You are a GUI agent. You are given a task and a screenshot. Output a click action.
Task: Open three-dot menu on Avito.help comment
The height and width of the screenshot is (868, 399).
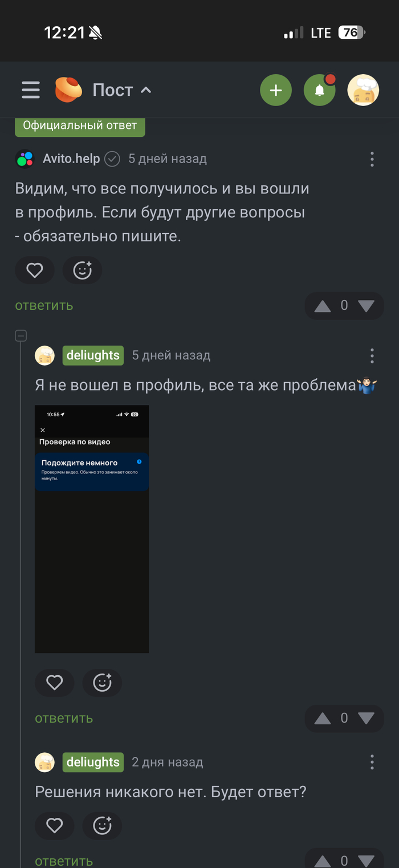point(372,159)
